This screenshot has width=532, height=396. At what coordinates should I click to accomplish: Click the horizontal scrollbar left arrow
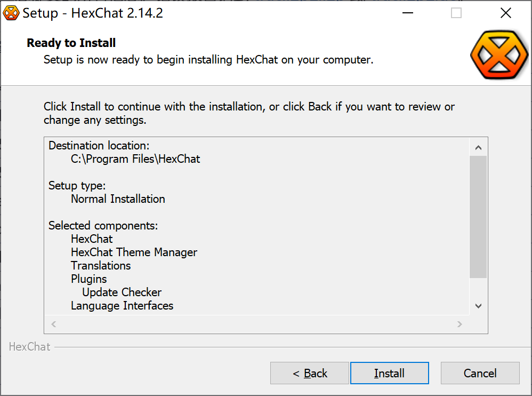click(53, 324)
